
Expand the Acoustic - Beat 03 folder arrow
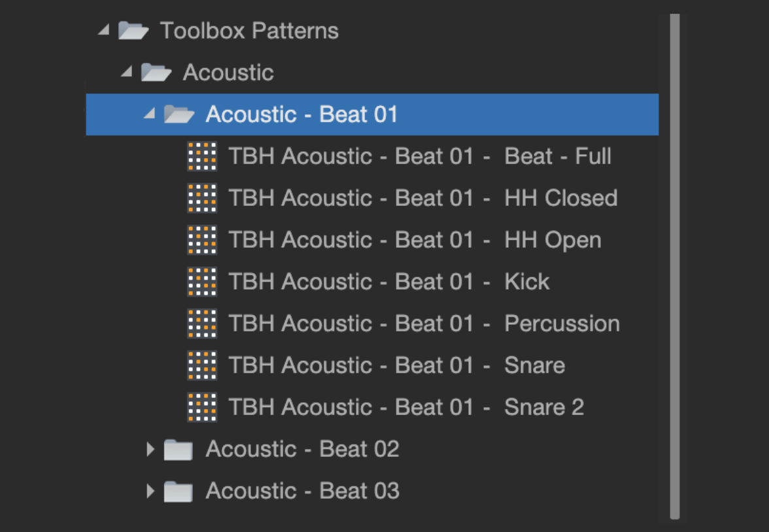click(150, 491)
